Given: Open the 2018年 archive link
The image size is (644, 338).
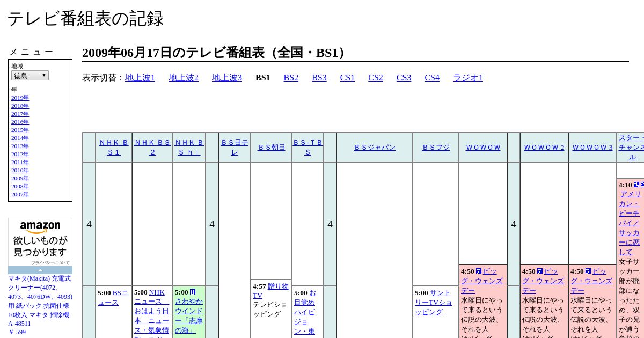Looking at the screenshot, I should (x=20, y=106).
